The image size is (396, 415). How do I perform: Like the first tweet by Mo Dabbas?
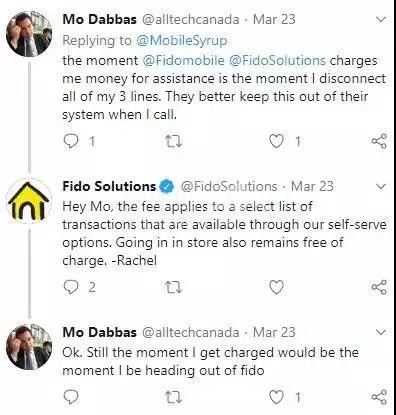coord(276,141)
